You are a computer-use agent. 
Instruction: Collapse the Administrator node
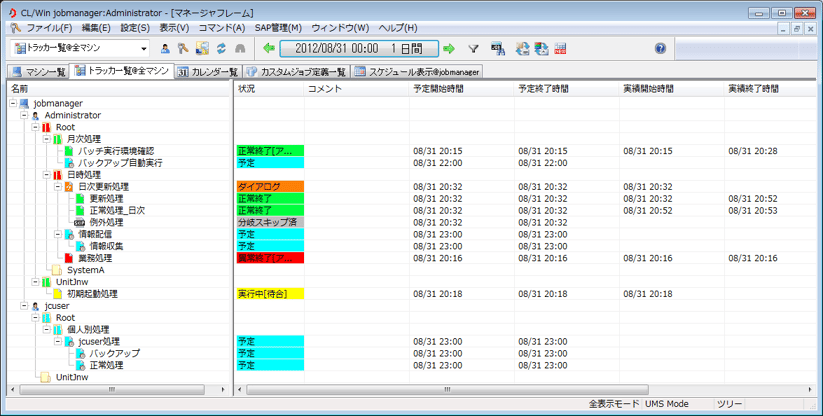(x=24, y=115)
